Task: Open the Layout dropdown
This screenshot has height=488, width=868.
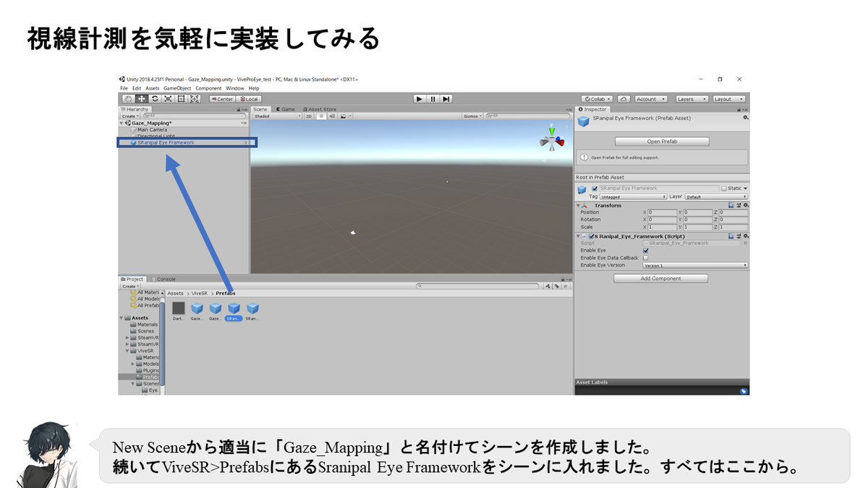Action: pyautogui.click(x=728, y=99)
